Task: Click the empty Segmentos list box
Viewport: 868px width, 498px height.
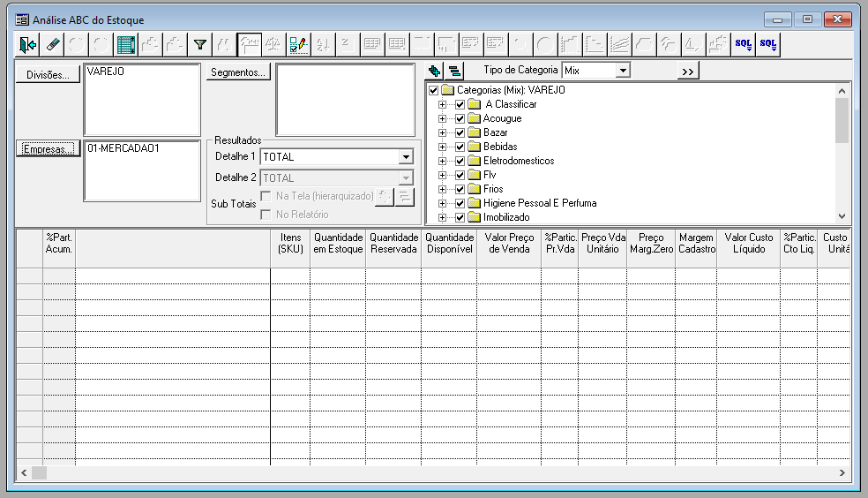Action: (346, 100)
